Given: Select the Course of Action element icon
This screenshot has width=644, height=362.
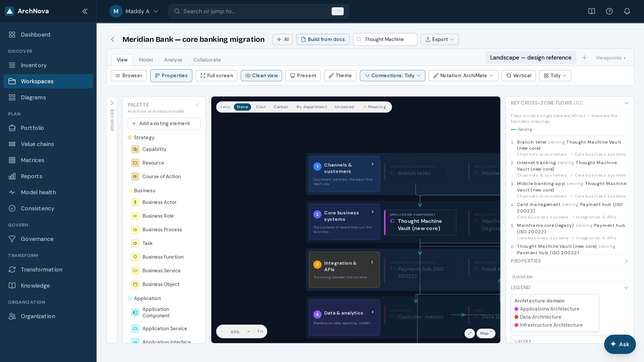Looking at the screenshot, I should [x=135, y=177].
